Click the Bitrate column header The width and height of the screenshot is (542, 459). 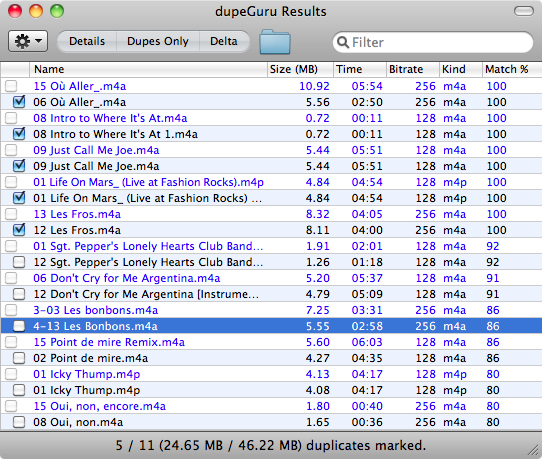[x=412, y=69]
